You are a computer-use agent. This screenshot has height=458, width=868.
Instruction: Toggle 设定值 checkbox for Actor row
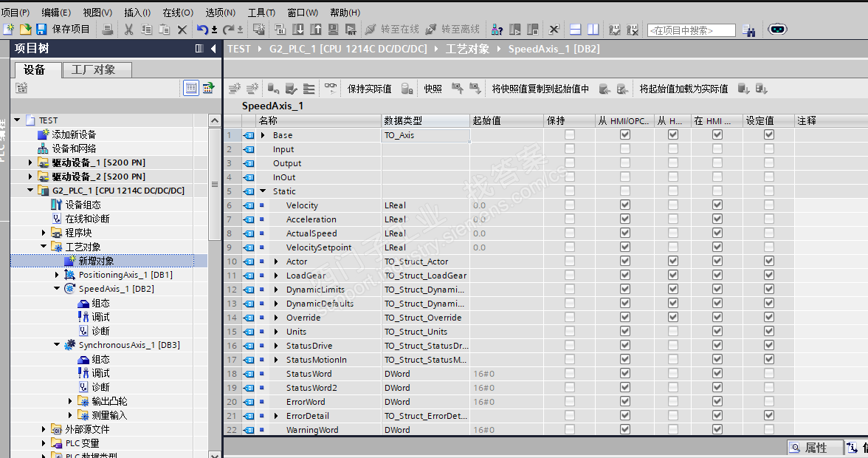(x=769, y=261)
